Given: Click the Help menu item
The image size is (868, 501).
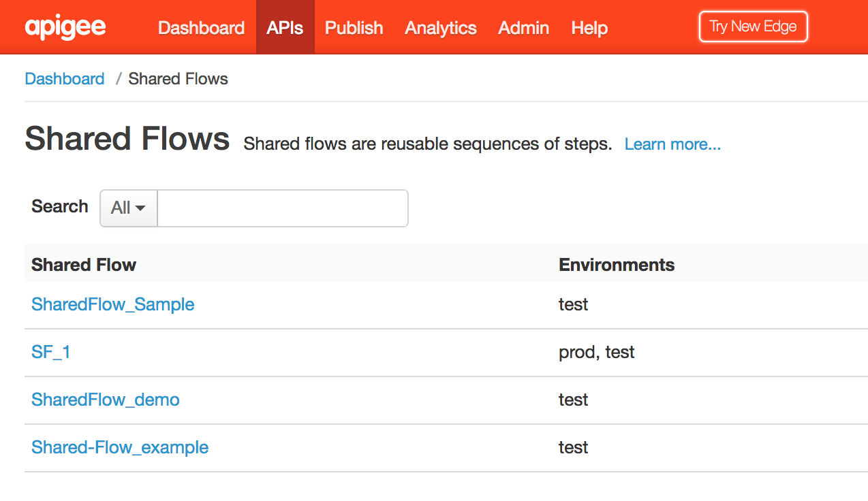Looking at the screenshot, I should [589, 28].
